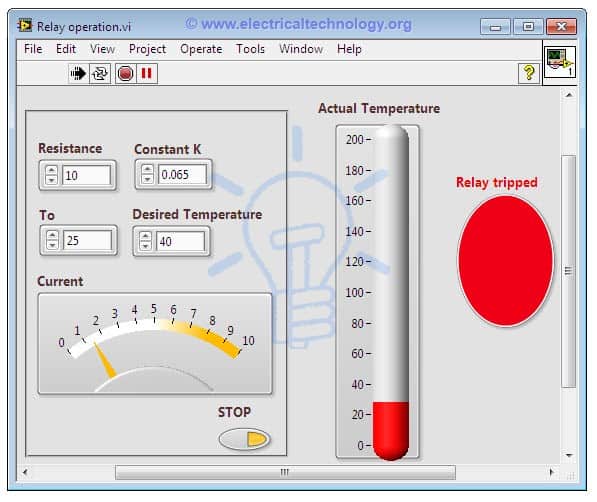Screen dimensions: 597x502
Task: Click the vertical scrollbar down arrow
Action: pyautogui.click(x=569, y=455)
